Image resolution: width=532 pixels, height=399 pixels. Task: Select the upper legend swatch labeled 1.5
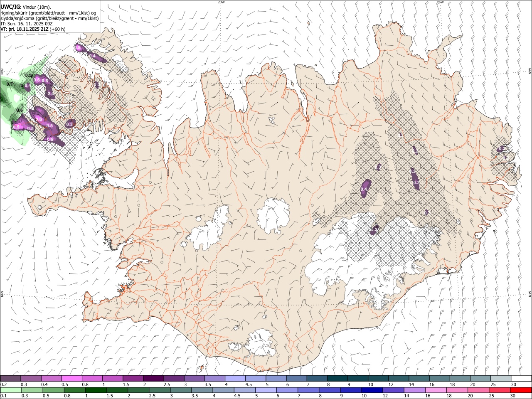133,378
